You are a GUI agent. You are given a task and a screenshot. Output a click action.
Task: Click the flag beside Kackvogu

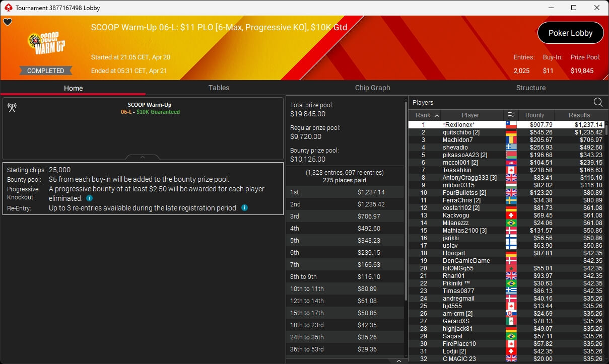pos(511,215)
